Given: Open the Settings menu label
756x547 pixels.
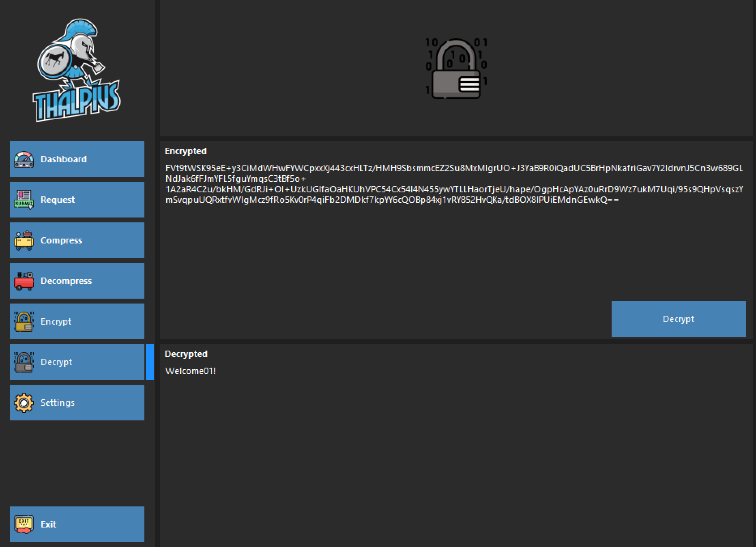Looking at the screenshot, I should (58, 403).
